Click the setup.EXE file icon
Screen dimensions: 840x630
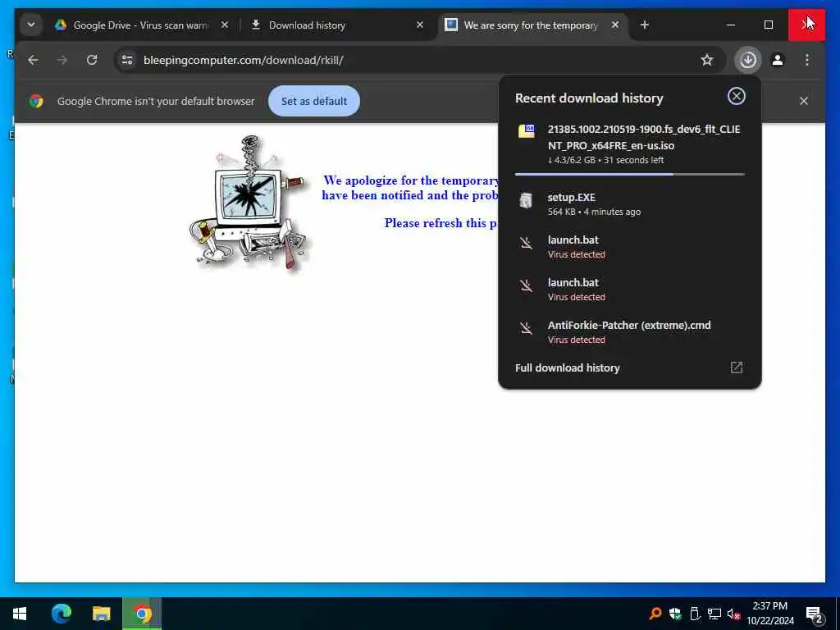coord(526,200)
